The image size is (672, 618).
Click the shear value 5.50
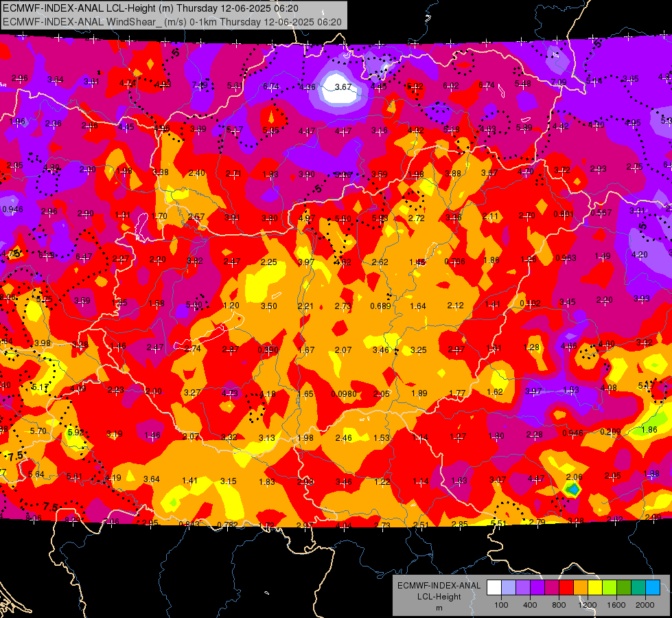pos(343,219)
